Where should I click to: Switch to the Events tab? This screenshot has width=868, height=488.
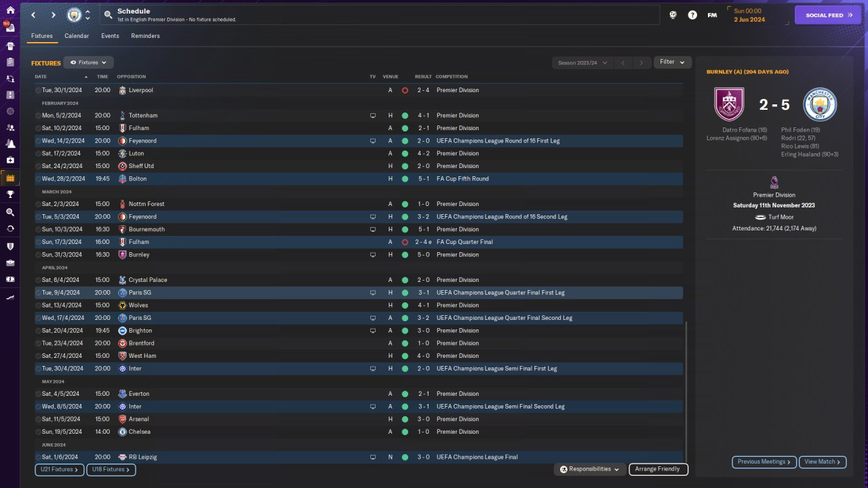pyautogui.click(x=110, y=36)
